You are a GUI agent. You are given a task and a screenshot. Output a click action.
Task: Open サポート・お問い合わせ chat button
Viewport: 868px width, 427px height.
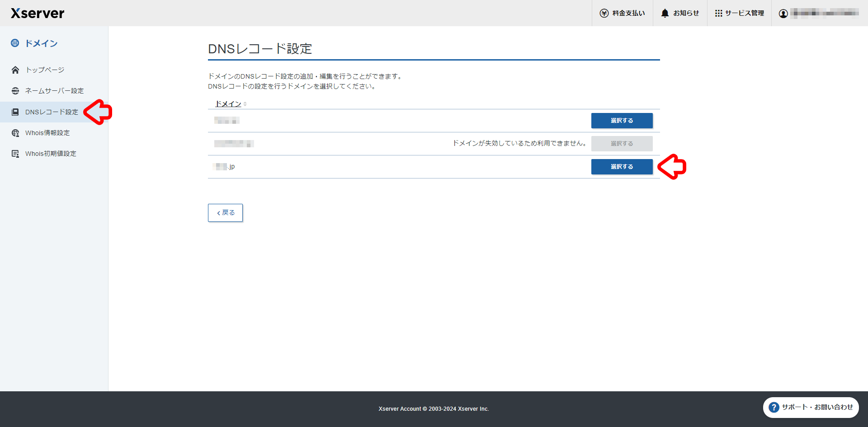click(811, 408)
